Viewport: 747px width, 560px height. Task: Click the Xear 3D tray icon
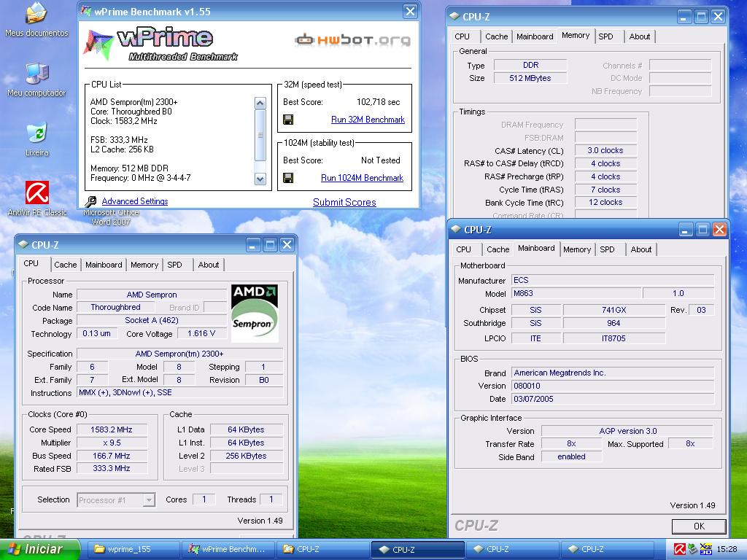click(705, 549)
